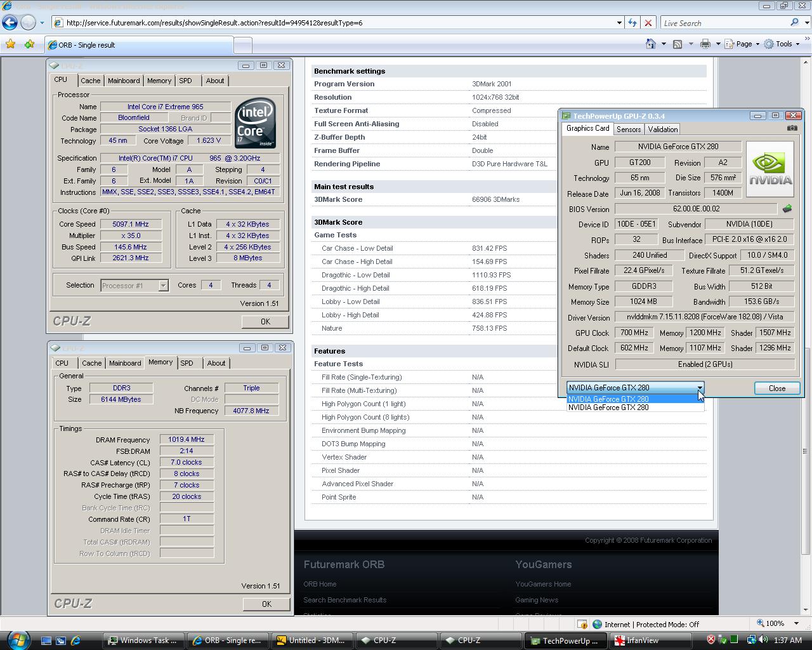Viewport: 812px width, 650px height.
Task: Click into the Live Search box
Action: click(723, 23)
